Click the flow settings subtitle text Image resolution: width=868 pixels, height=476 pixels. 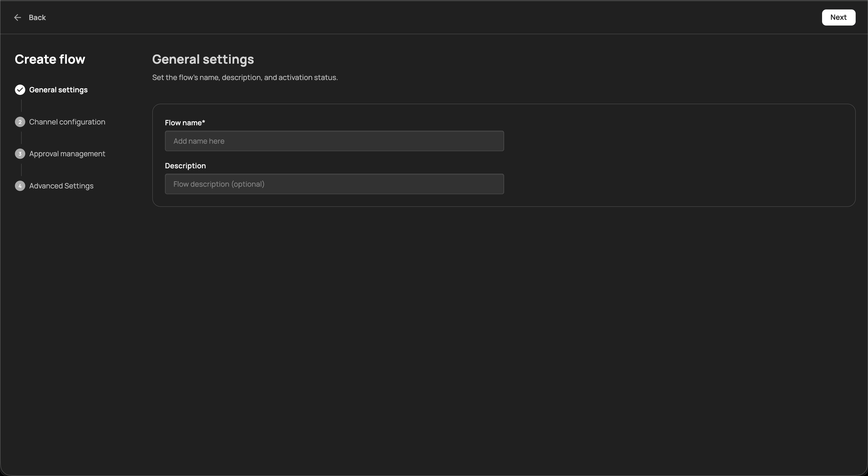click(245, 77)
